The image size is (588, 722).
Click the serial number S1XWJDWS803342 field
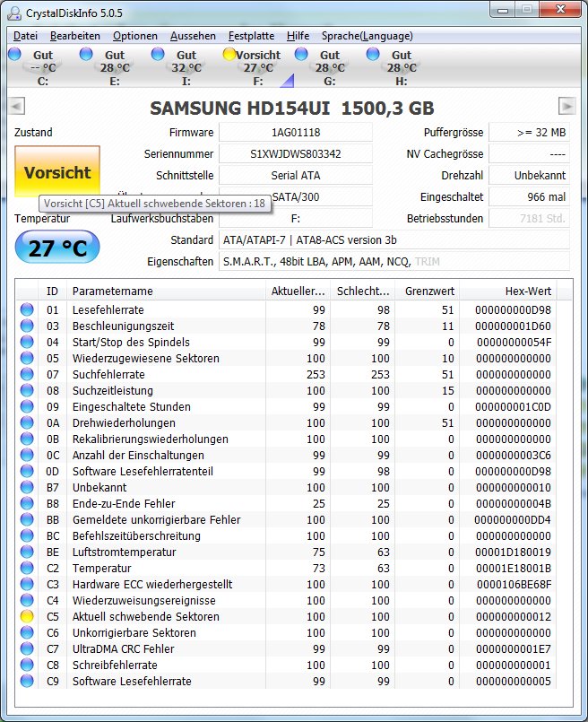point(296,153)
